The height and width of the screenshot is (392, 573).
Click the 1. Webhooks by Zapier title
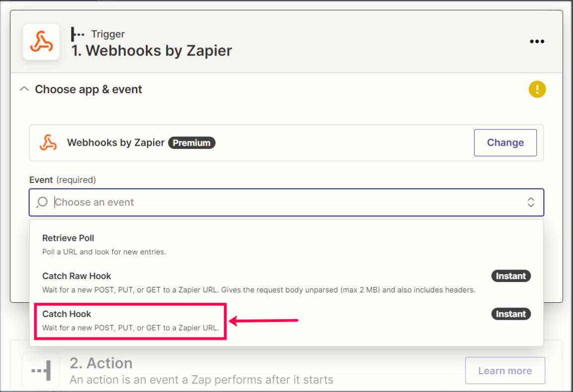(151, 51)
